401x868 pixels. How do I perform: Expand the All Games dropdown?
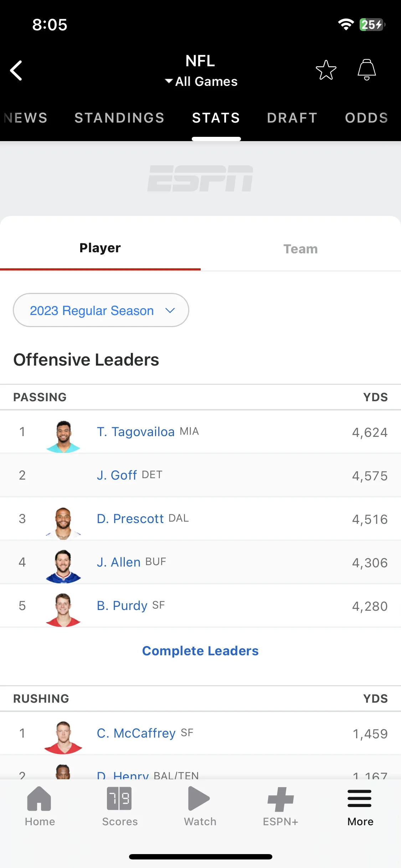[201, 82]
